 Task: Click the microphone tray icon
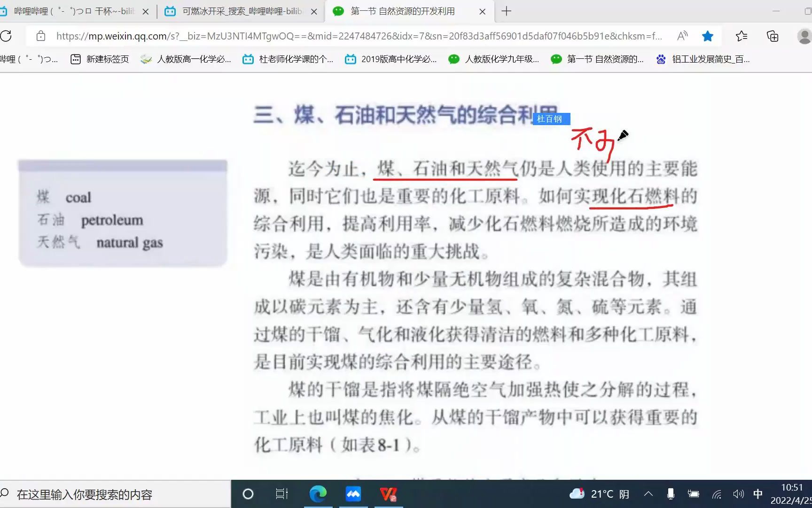[671, 494]
